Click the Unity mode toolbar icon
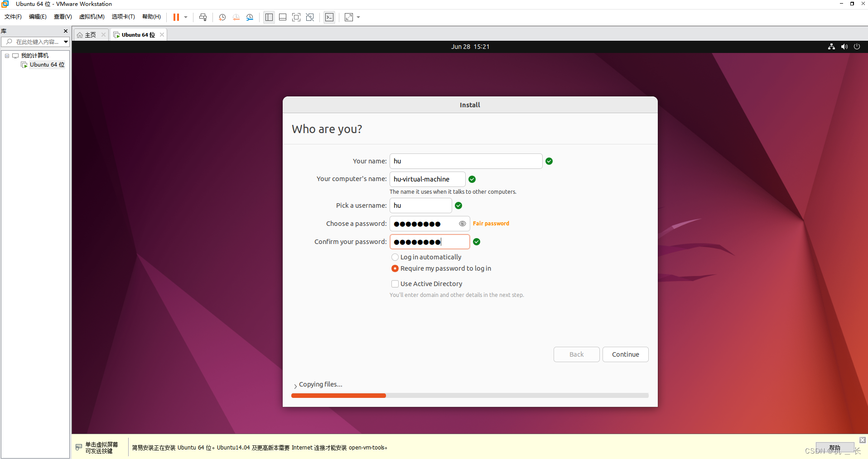This screenshot has width=868, height=459. (x=310, y=17)
